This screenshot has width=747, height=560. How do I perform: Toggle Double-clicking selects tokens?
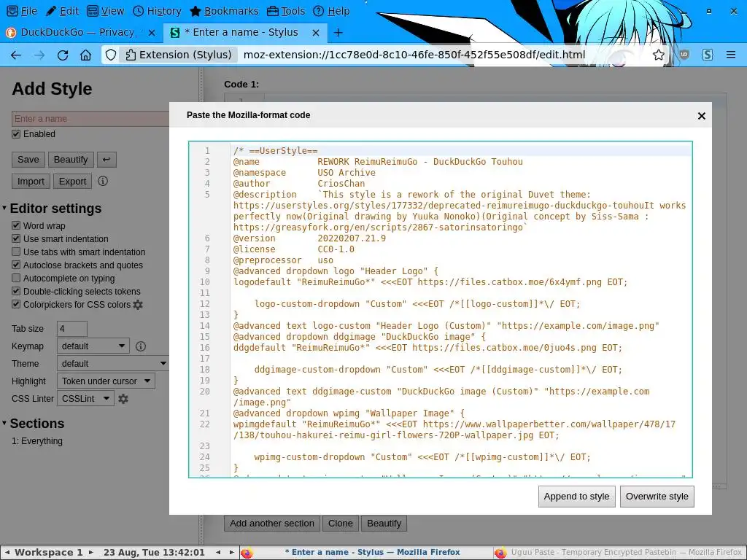(x=16, y=292)
